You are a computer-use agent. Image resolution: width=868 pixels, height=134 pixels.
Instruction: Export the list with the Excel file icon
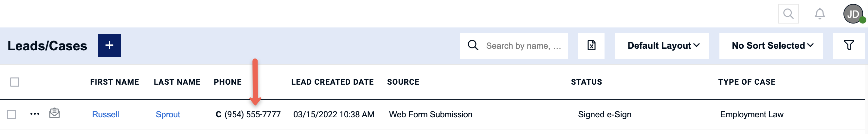click(x=591, y=45)
